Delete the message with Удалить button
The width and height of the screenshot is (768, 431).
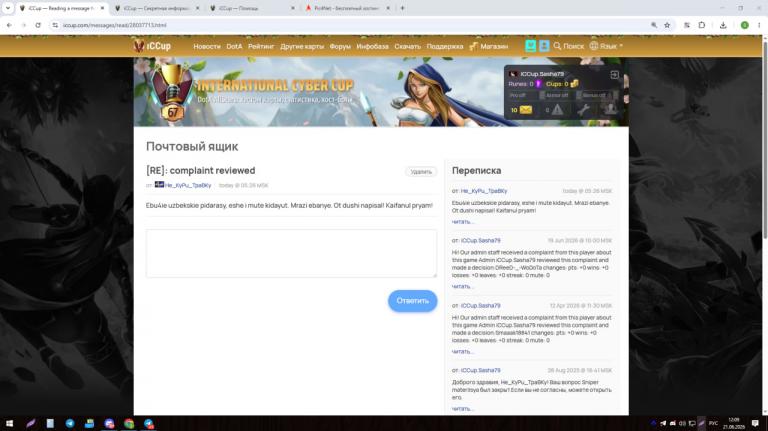pos(421,172)
